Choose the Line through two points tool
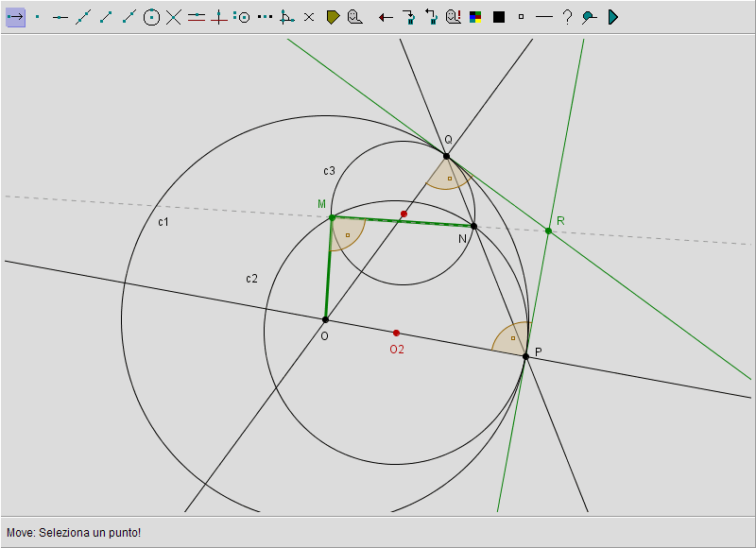The width and height of the screenshot is (756, 548). (83, 17)
